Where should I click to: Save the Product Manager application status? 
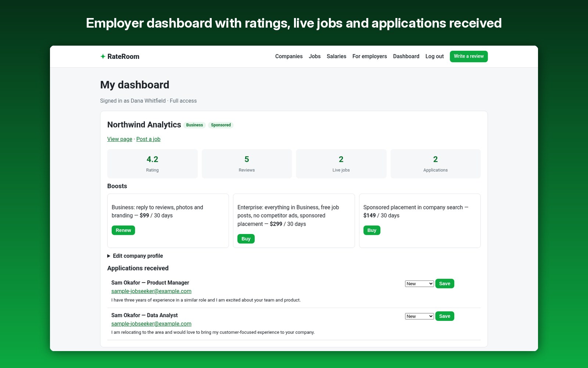coord(445,284)
